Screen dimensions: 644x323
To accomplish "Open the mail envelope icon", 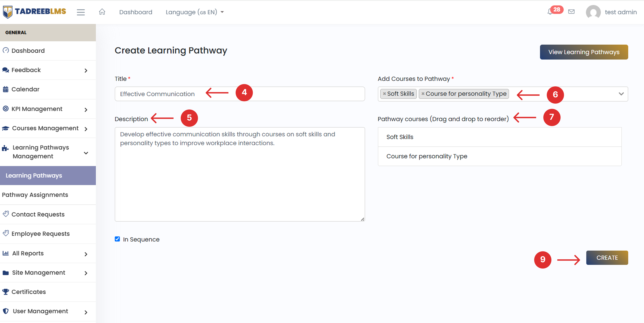I will [571, 12].
